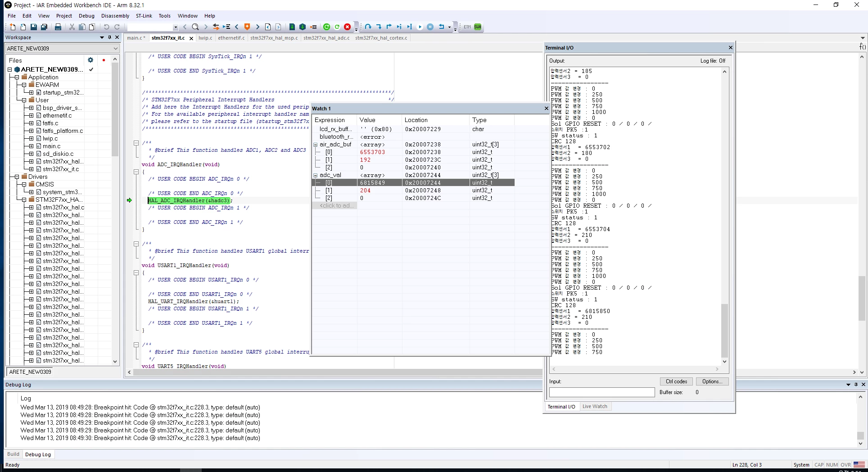Click the Step Over debug icon
This screenshot has width=868, height=472.
368,27
